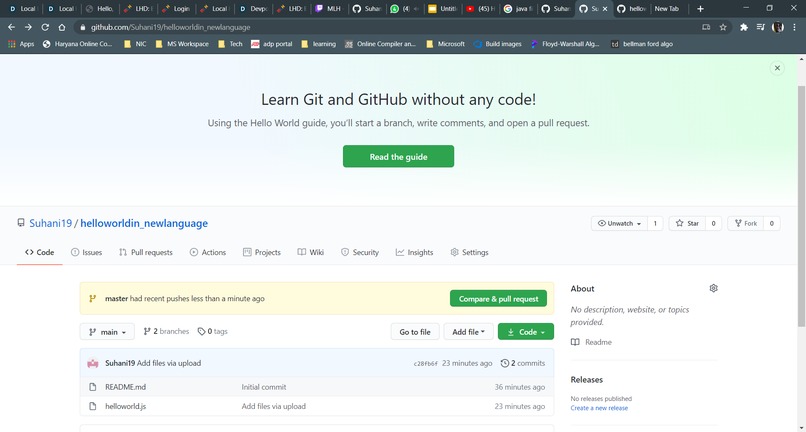806x432 pixels.
Task: Open the browser home page icon
Action: tap(62, 27)
